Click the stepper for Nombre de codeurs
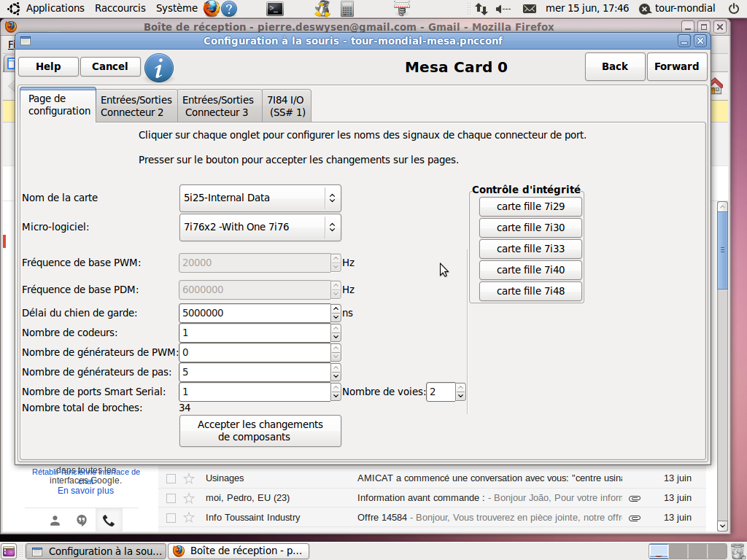This screenshot has width=747, height=560. click(336, 332)
